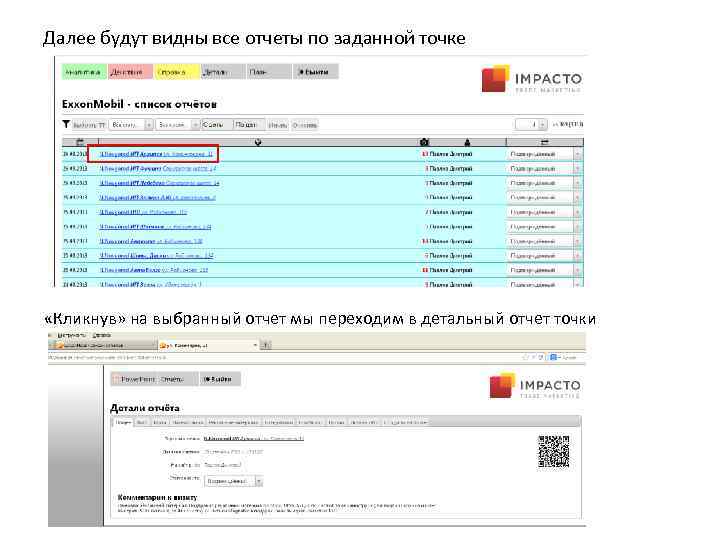The height and width of the screenshot is (540, 720).
Task: Select the Фото tab in Детали отчёта
Action: (x=142, y=422)
